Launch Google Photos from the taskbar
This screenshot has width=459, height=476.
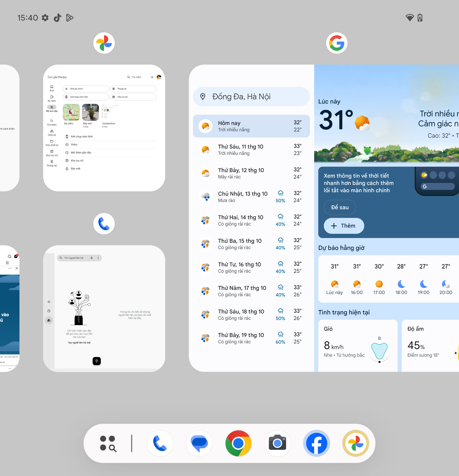356,443
